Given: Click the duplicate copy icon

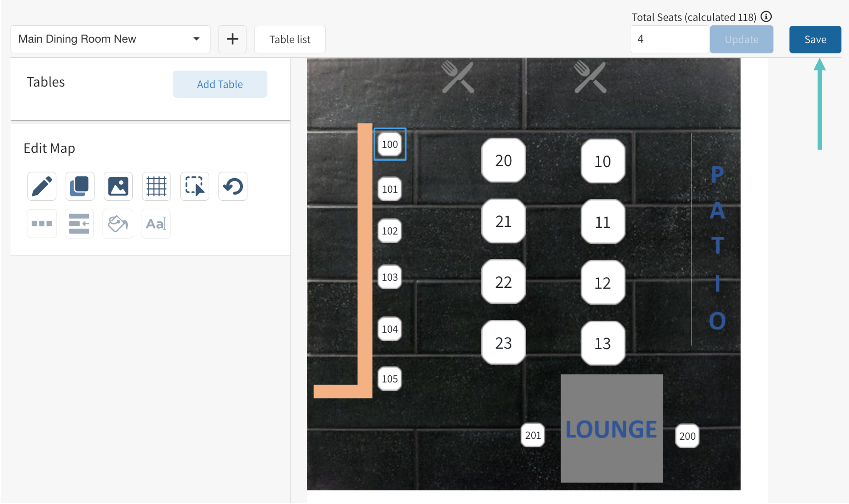Looking at the screenshot, I should click(80, 186).
